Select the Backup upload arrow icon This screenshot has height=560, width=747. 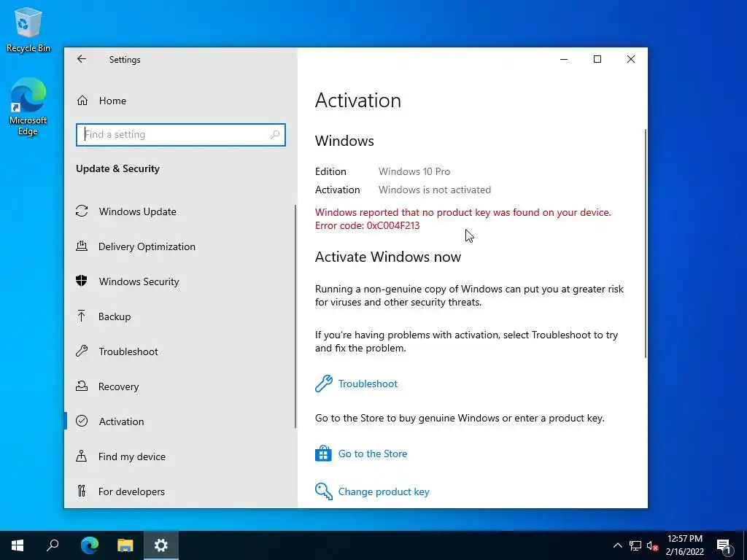coord(82,316)
